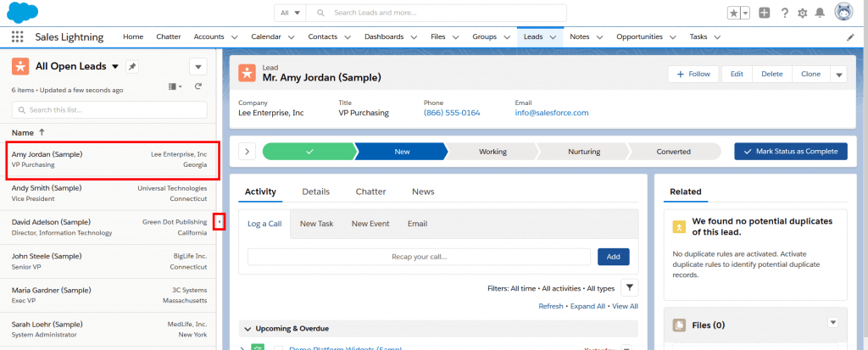
Task: Open the Contacts tab
Action: click(x=323, y=37)
